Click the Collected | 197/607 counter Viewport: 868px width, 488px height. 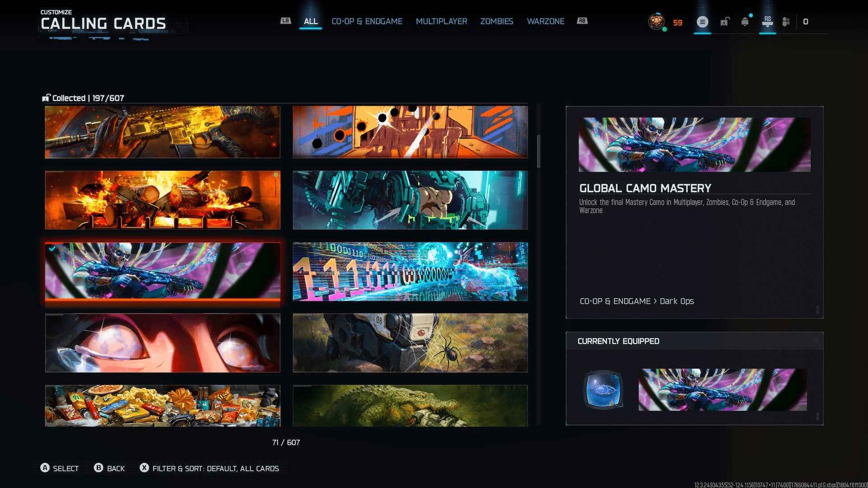pos(88,98)
